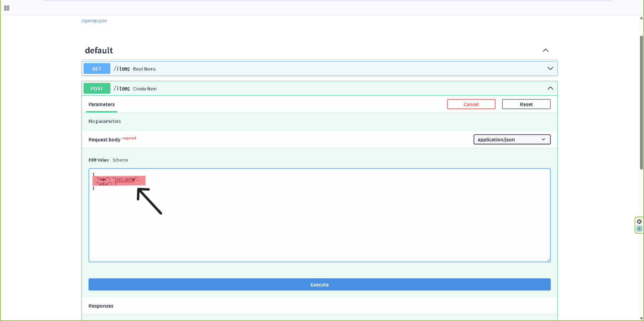Screen dimensions: 644x321
Task: Click the highlighted test_param error text
Action: [126, 179]
